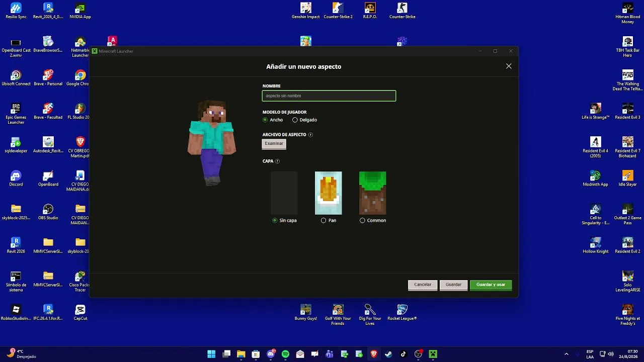Open Task View in the taskbar

[x=226, y=354]
